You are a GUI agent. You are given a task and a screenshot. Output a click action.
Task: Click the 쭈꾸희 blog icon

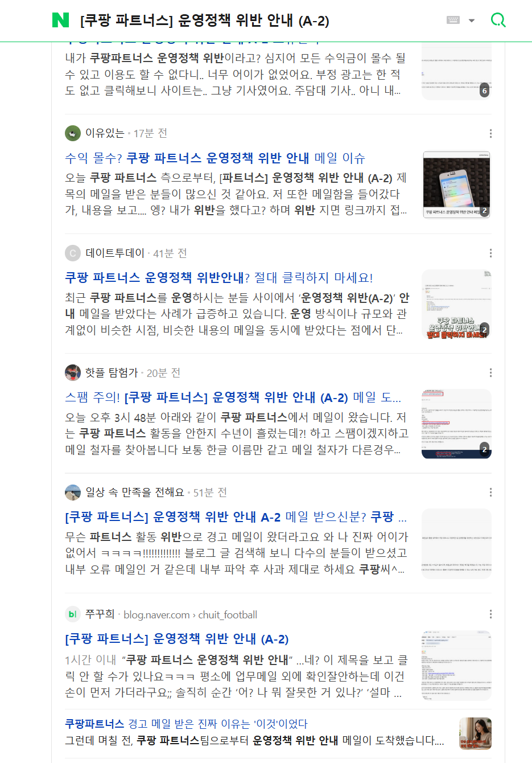pyautogui.click(x=73, y=614)
